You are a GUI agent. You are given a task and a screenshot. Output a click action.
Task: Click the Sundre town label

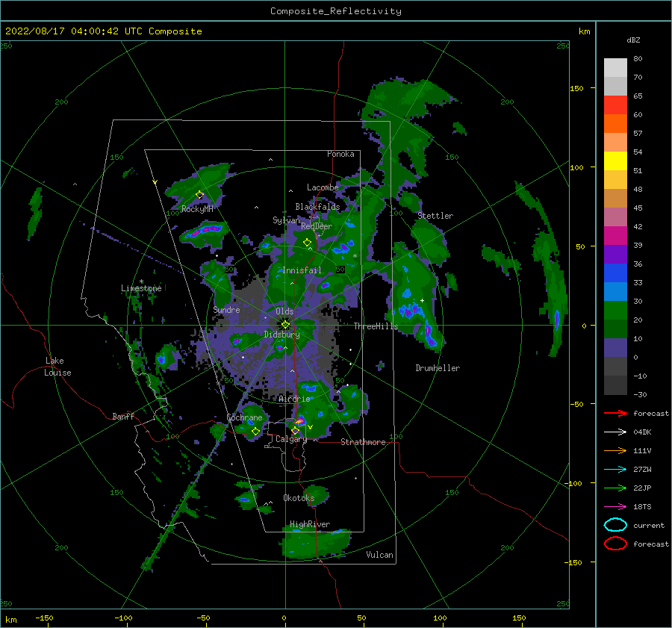coord(227,309)
